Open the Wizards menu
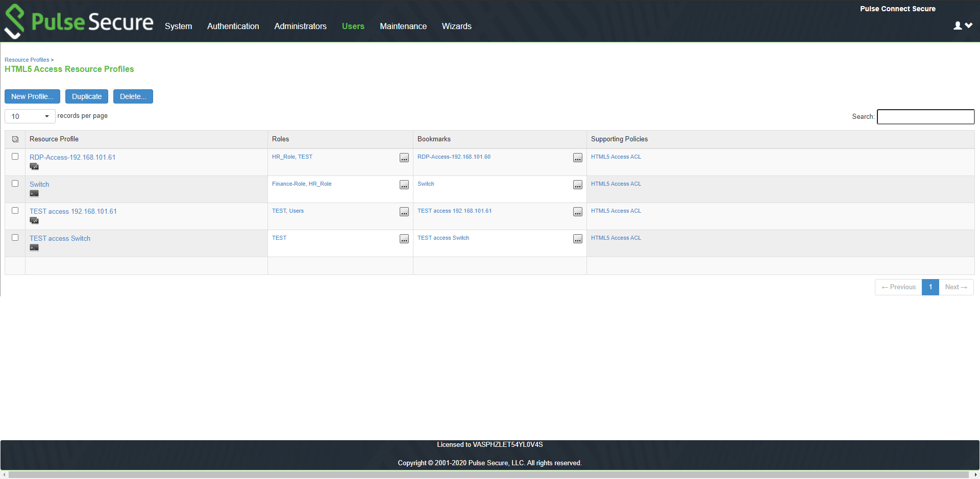Viewport: 980px width, 479px height. [x=456, y=26]
